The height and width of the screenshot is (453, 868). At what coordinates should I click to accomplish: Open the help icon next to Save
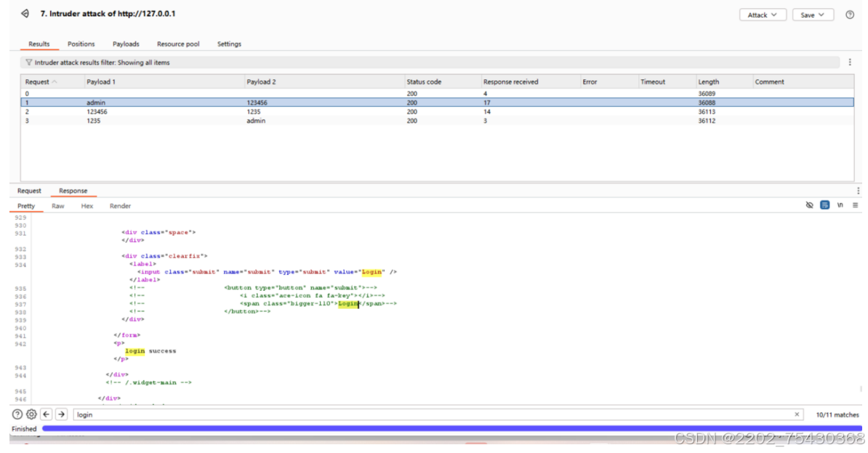(850, 15)
